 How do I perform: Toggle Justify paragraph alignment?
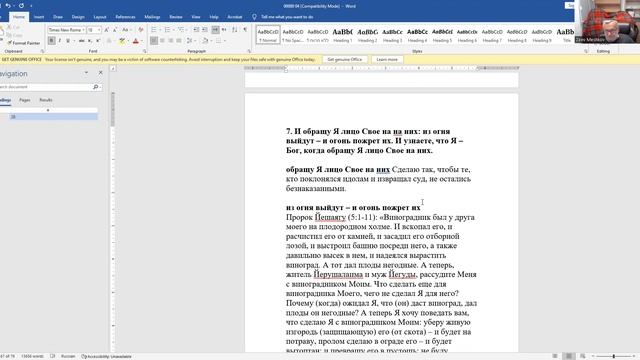(179, 41)
